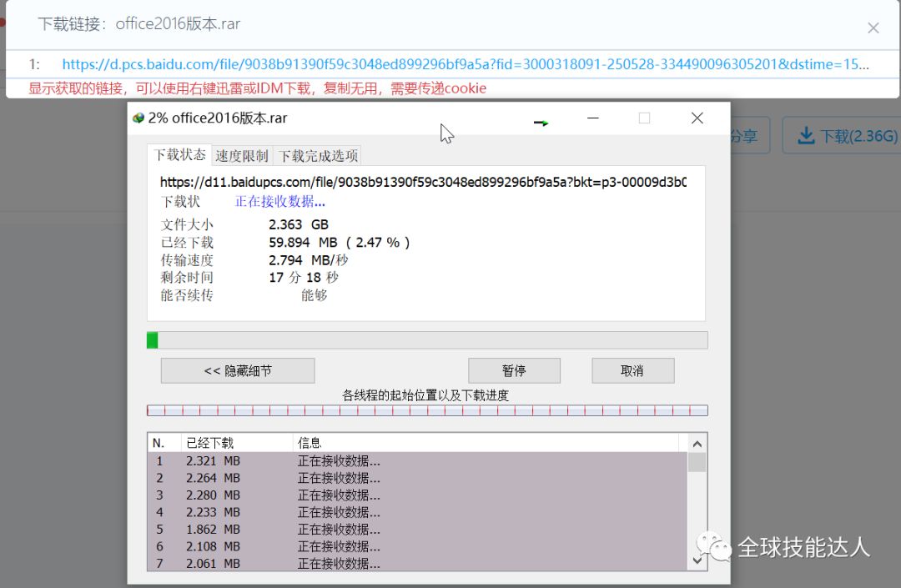The height and width of the screenshot is (588, 901).
Task: Click the scroll-up arrow of the thread list
Action: pyautogui.click(x=697, y=444)
